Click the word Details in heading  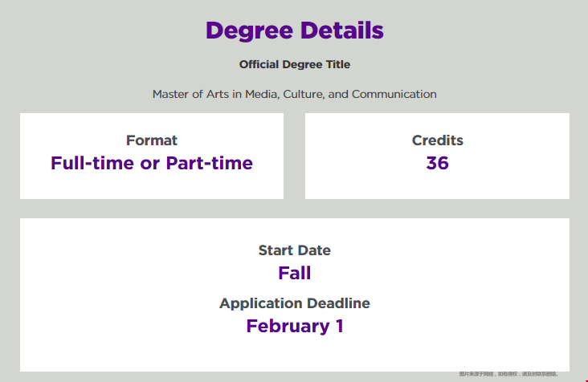[x=342, y=30]
